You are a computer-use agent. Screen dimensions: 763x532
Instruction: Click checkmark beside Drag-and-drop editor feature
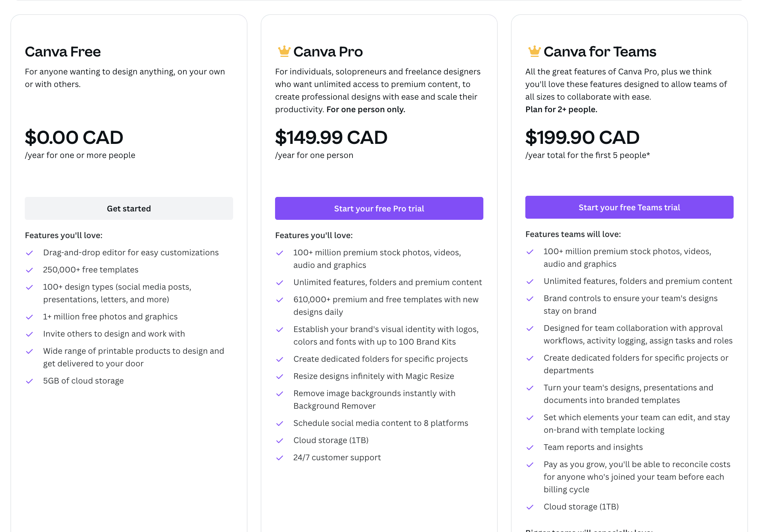click(x=29, y=253)
